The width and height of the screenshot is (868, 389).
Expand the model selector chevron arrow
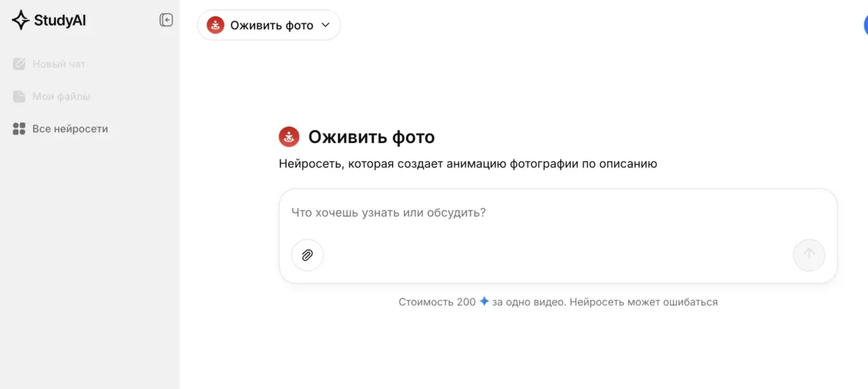click(x=326, y=26)
